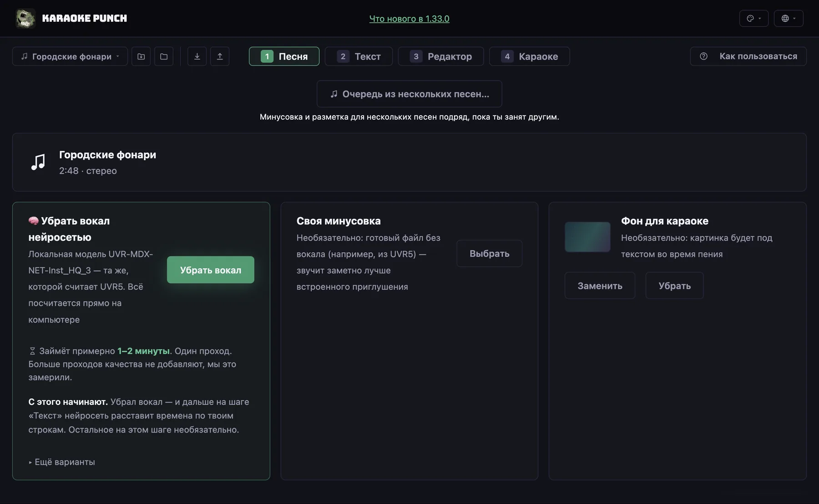Open «Как пользоваться» help button

click(748, 56)
